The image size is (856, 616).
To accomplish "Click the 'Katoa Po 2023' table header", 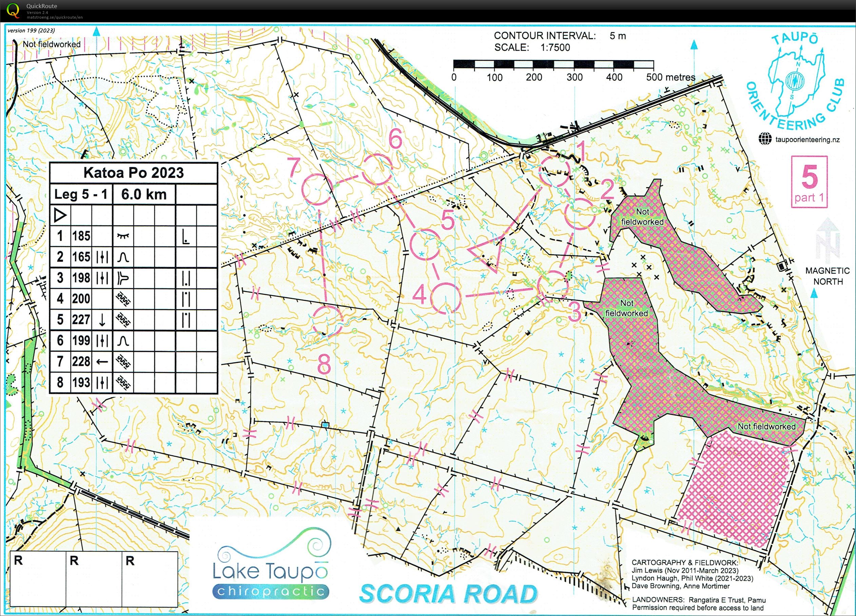I will coord(134,173).
